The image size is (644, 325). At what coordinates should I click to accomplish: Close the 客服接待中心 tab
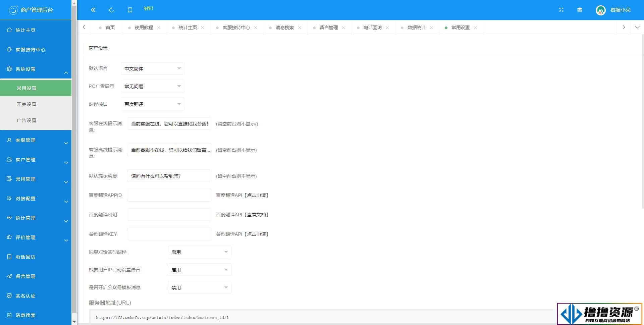[256, 28]
